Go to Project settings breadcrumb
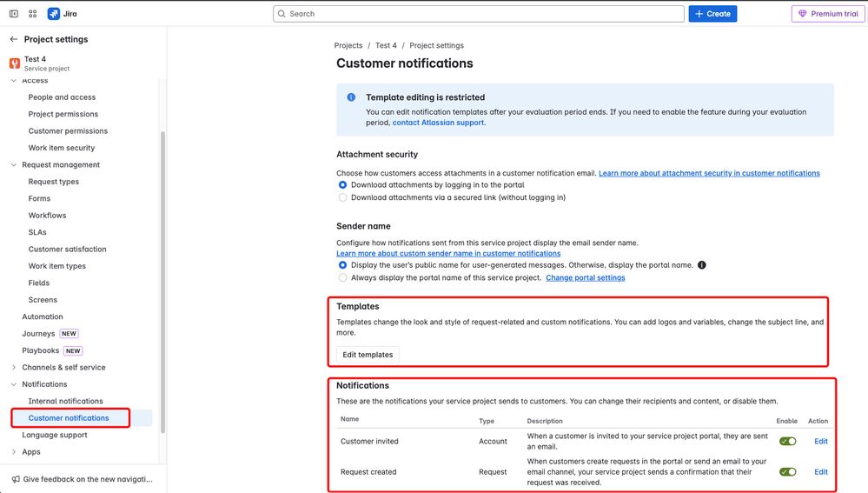 point(436,45)
